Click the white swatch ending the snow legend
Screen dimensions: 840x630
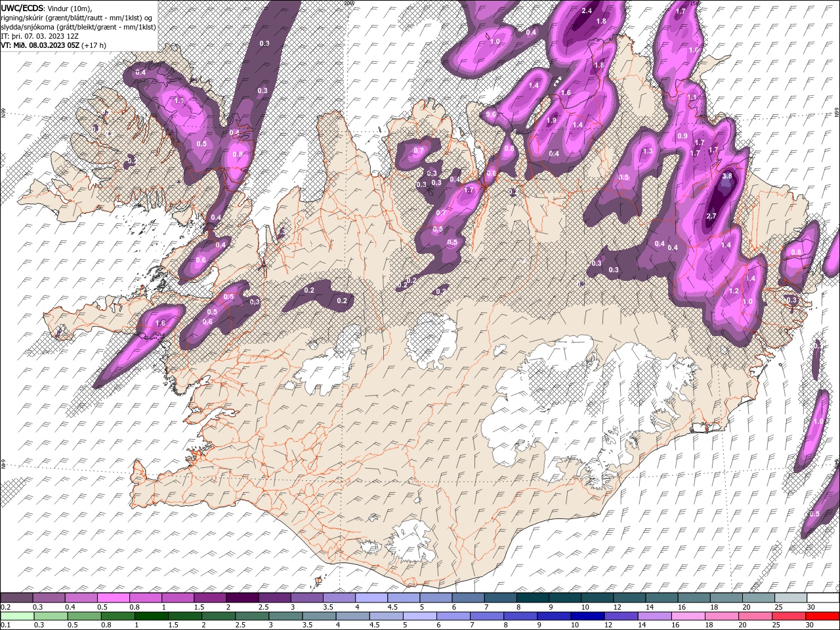pos(822,598)
